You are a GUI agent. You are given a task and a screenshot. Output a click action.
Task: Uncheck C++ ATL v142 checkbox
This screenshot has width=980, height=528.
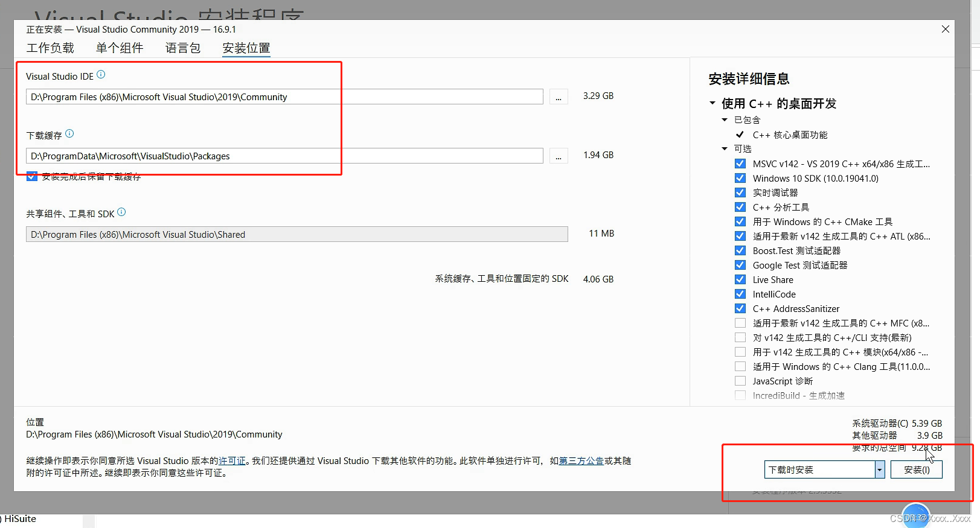740,236
